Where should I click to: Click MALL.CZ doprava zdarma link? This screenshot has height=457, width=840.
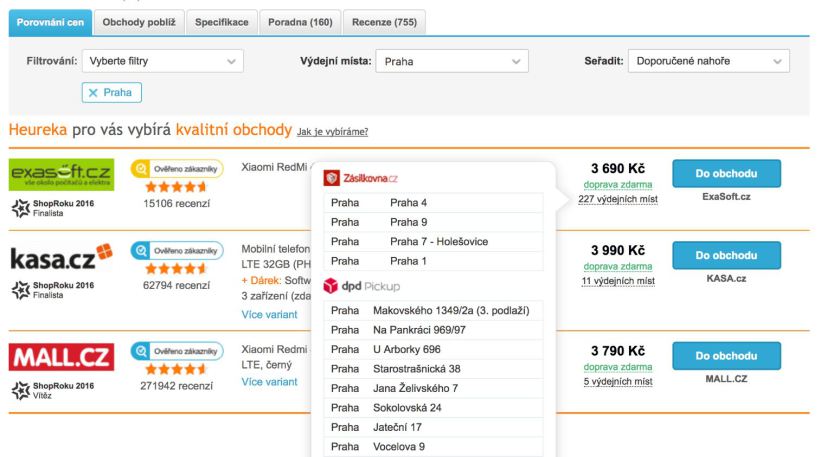618,367
